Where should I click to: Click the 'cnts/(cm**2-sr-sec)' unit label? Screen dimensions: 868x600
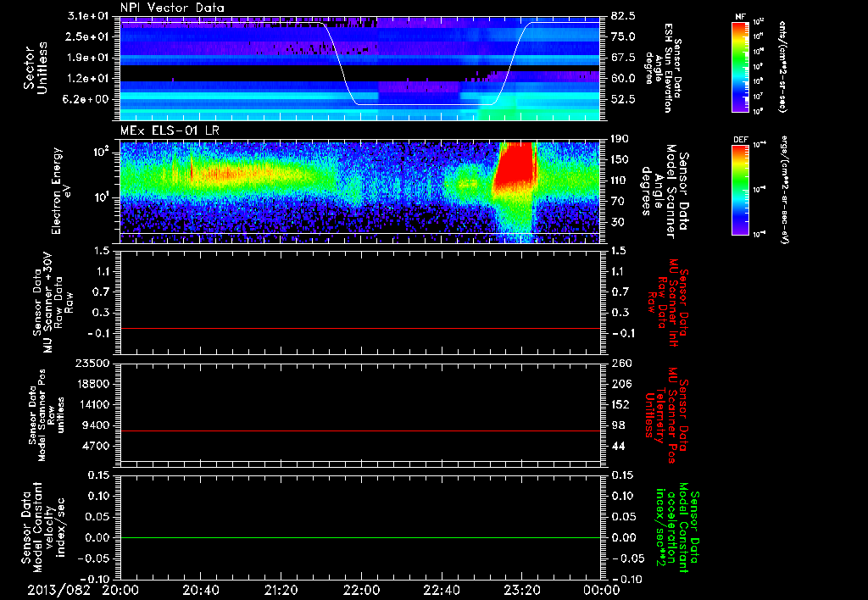click(782, 67)
